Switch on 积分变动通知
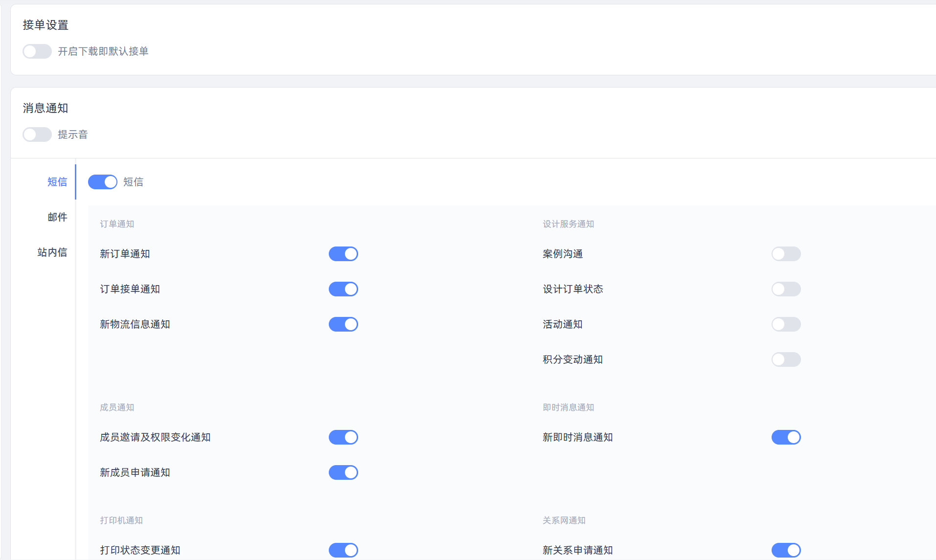The height and width of the screenshot is (560, 936). click(x=786, y=359)
